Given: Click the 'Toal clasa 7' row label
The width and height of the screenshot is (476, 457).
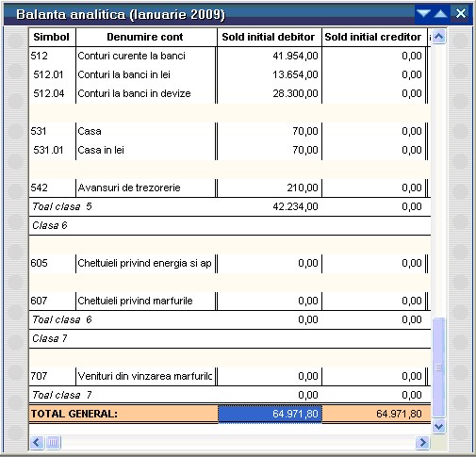Looking at the screenshot, I should pyautogui.click(x=62, y=395).
